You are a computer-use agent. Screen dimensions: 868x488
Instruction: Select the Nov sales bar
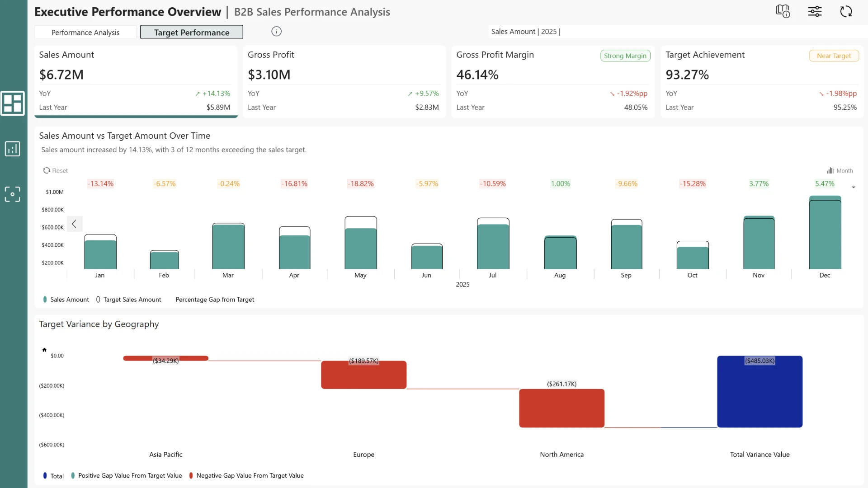pos(759,243)
